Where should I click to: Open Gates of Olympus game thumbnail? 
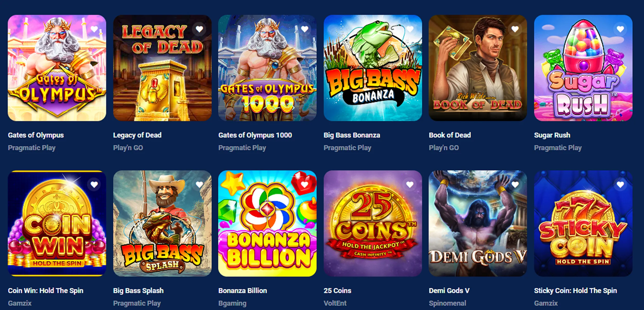click(57, 68)
